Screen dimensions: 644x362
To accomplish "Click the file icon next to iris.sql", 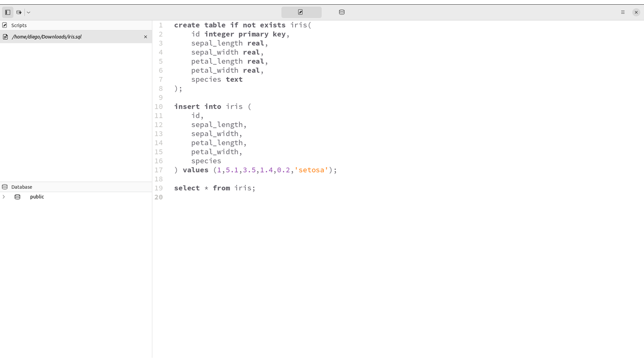I will [x=5, y=37].
